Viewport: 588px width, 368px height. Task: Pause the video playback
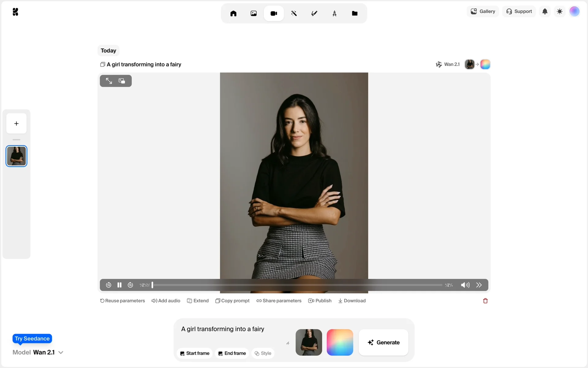(x=119, y=285)
